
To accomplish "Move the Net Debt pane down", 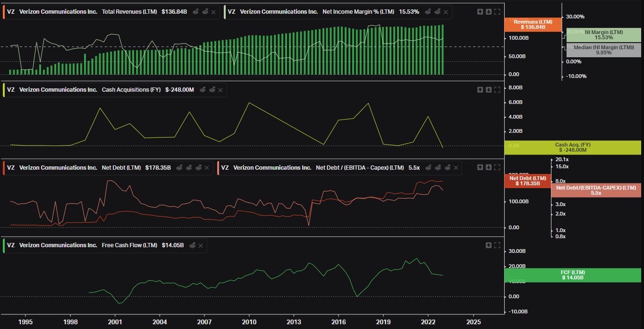I will [489, 168].
